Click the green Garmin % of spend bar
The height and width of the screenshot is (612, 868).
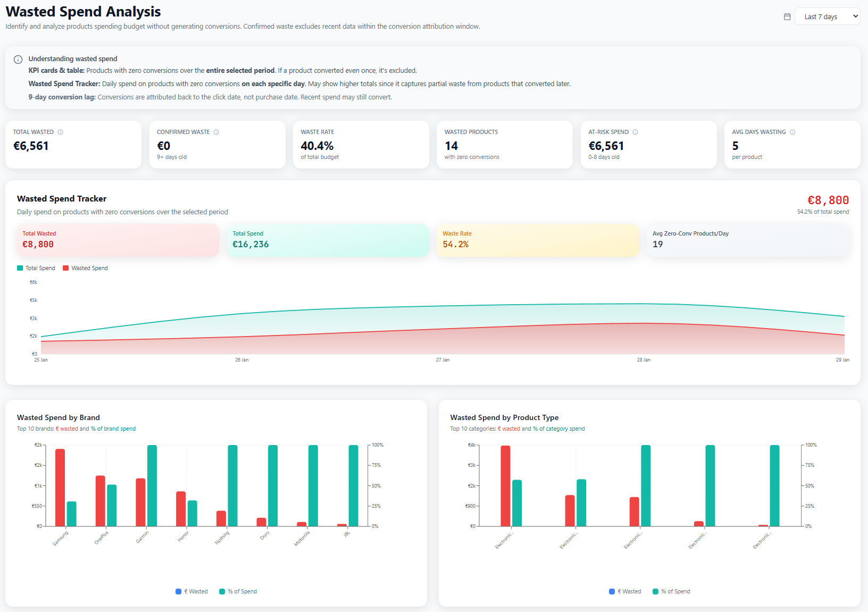(152, 485)
